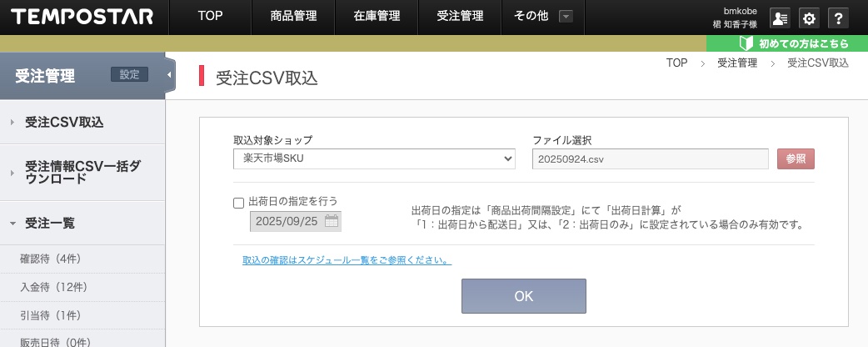
Task: Open the 取込対象ショップ dropdown
Action: [374, 158]
